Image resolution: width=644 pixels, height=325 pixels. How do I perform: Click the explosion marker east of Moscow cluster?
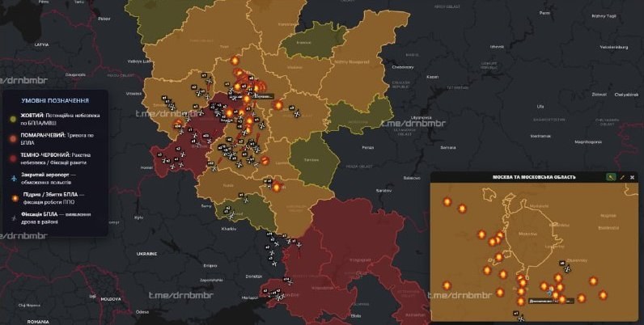278,105
